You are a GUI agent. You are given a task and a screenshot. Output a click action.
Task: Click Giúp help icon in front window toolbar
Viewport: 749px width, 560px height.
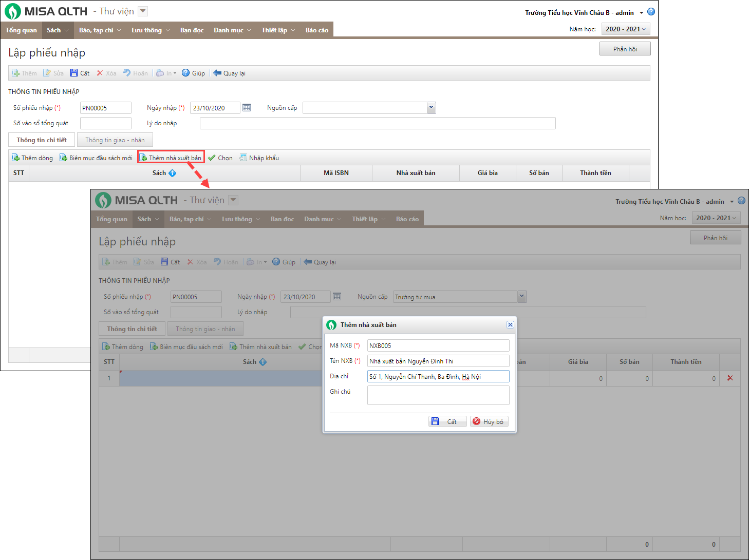(276, 262)
